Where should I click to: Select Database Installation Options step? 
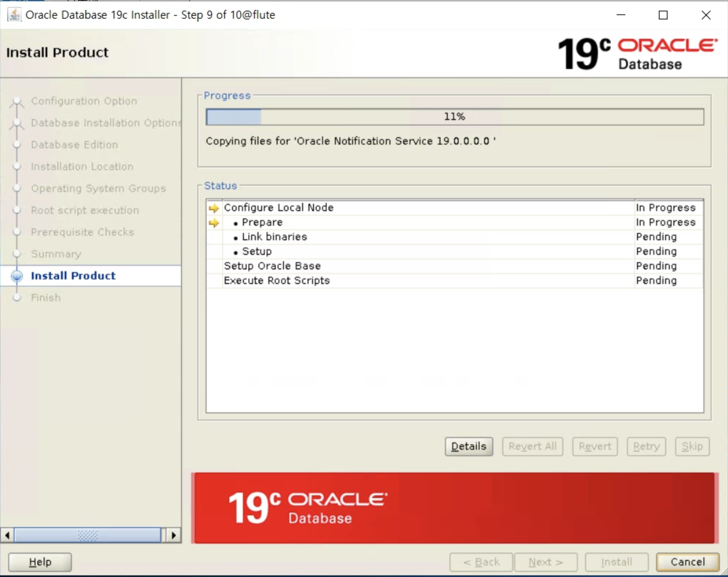coord(106,123)
